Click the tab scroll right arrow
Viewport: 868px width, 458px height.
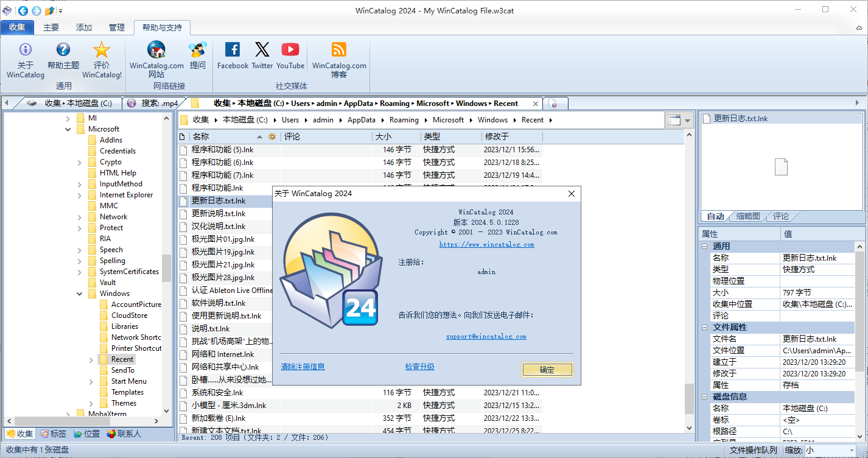click(x=858, y=103)
